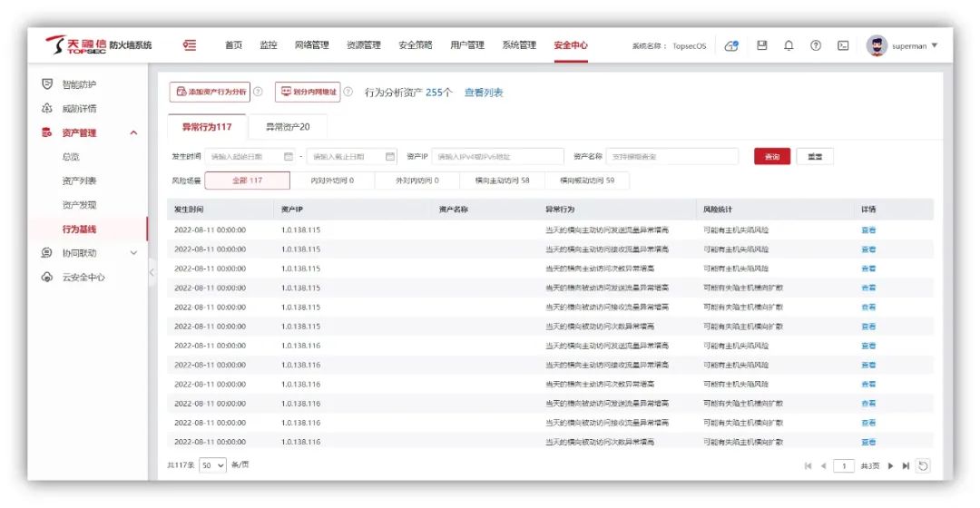The width and height of the screenshot is (980, 508).
Task: Click the 查看列表 link
Action: [x=483, y=93]
